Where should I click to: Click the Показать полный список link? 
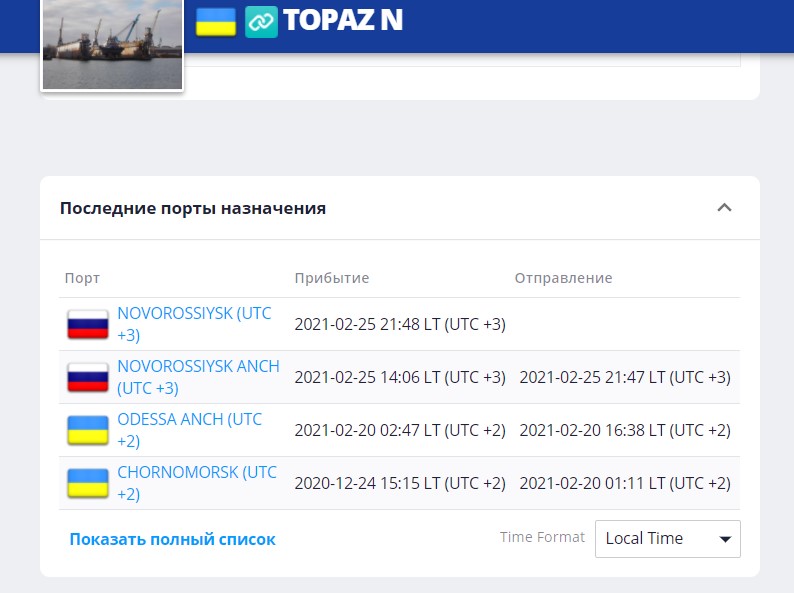[x=172, y=539]
